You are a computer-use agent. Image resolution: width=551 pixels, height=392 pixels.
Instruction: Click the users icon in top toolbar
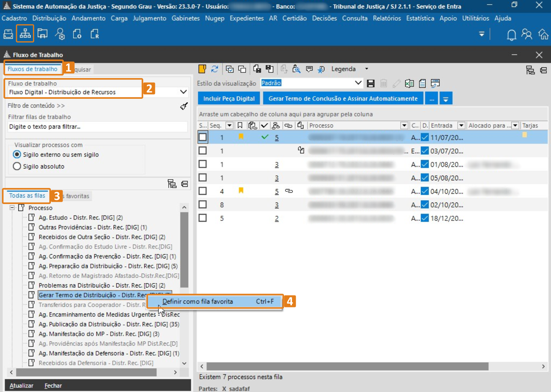click(x=527, y=34)
